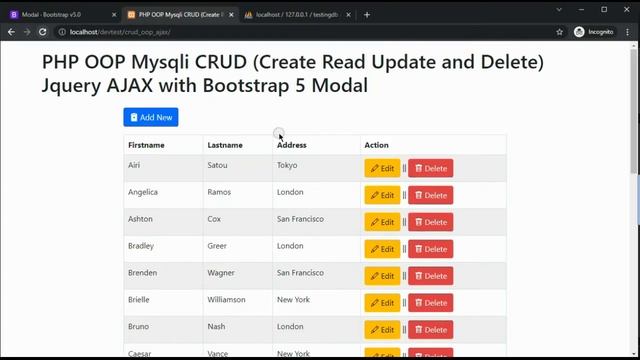
Task: Bookmark this page with the star icon
Action: [560, 32]
